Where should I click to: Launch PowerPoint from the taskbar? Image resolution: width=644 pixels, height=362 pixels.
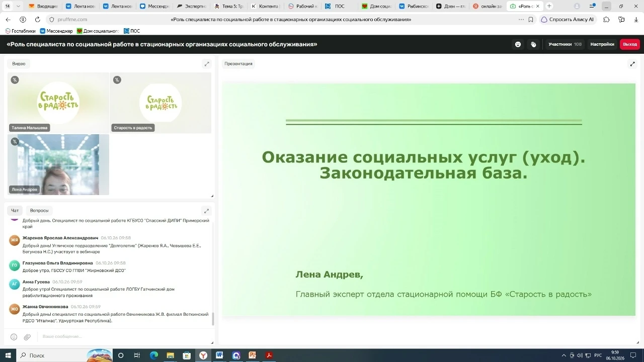point(253,355)
